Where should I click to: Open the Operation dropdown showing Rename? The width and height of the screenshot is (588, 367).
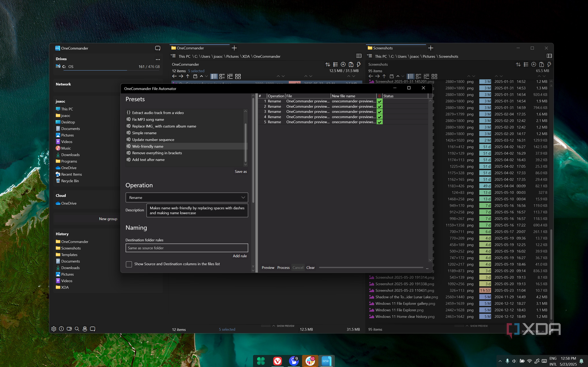point(187,197)
